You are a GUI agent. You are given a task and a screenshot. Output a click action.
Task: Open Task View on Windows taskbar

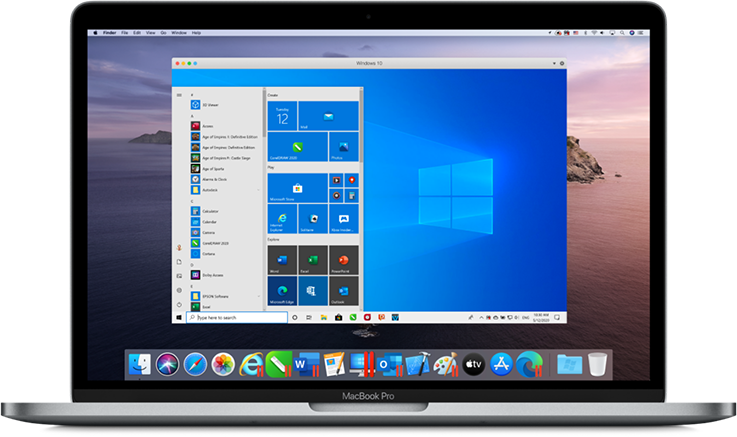coord(309,318)
